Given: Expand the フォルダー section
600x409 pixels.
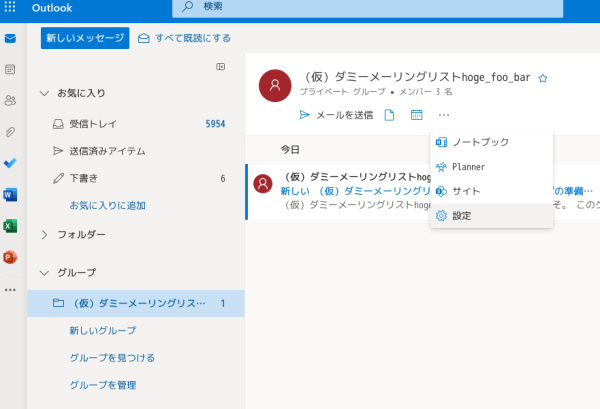Looking at the screenshot, I should point(44,235).
